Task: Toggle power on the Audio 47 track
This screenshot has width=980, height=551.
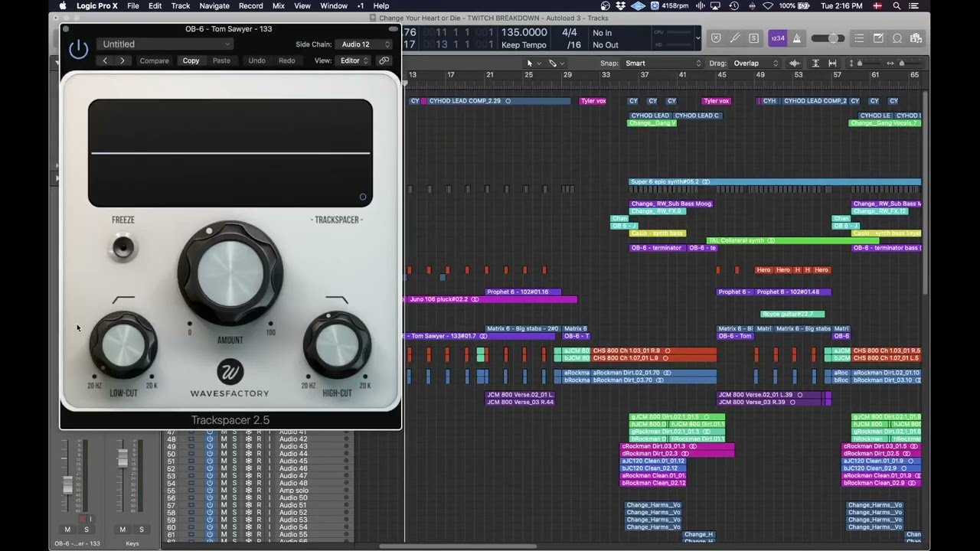Action: pos(210,476)
